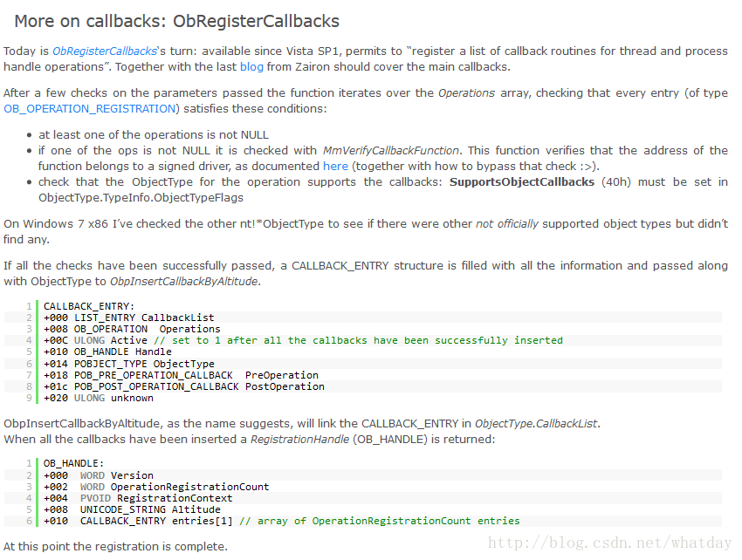Click the italic 'ObpInsertCallbackByAltitude.' text

pos(185,282)
